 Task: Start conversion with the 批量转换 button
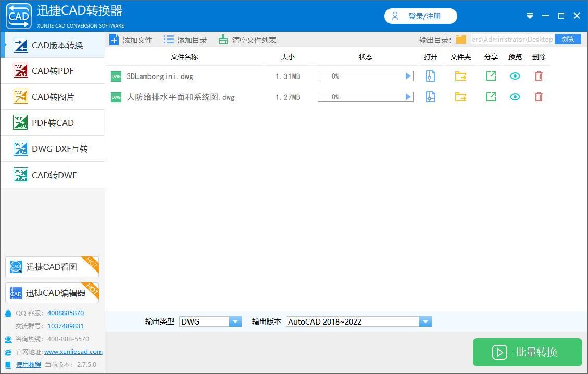tap(527, 352)
